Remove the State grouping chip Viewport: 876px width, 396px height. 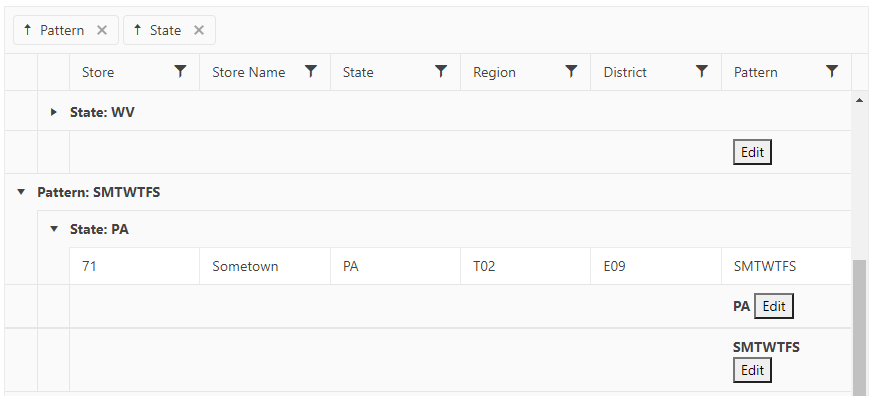pos(199,30)
